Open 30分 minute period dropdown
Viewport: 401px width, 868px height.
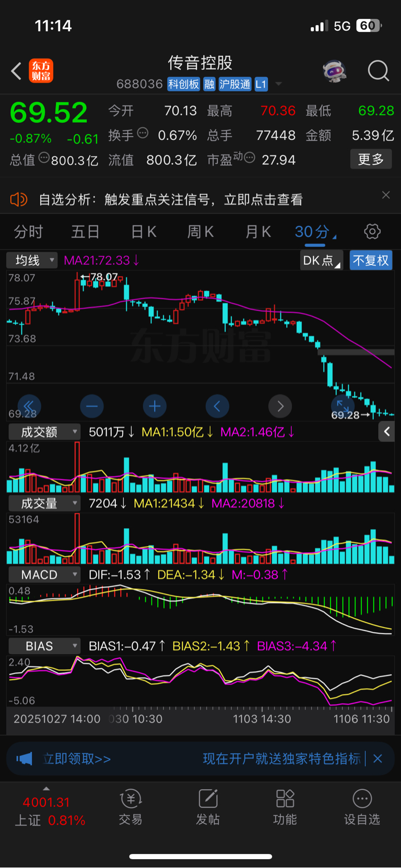pos(315,232)
